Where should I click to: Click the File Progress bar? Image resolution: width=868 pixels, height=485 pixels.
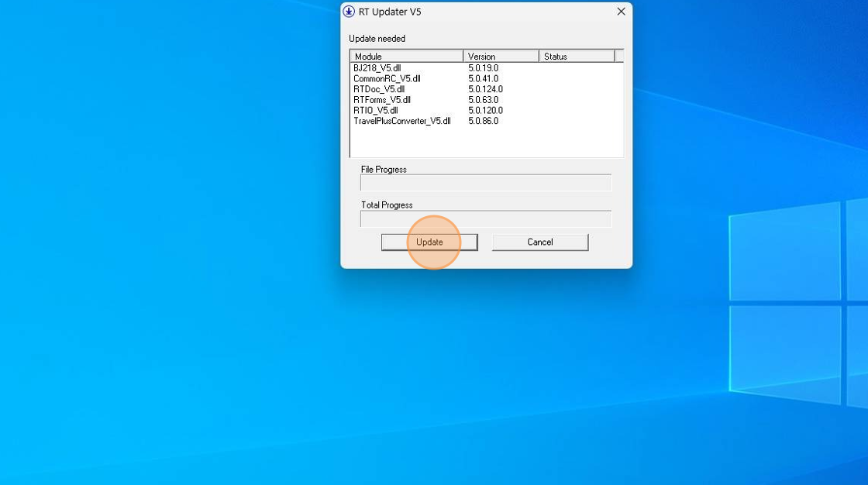[485, 183]
